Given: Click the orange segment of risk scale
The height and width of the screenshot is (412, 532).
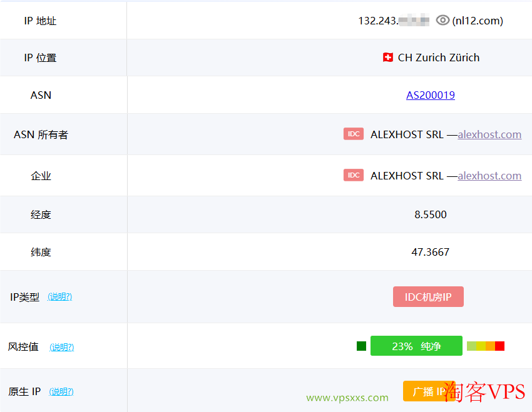Looking at the screenshot, I should 490,346.
